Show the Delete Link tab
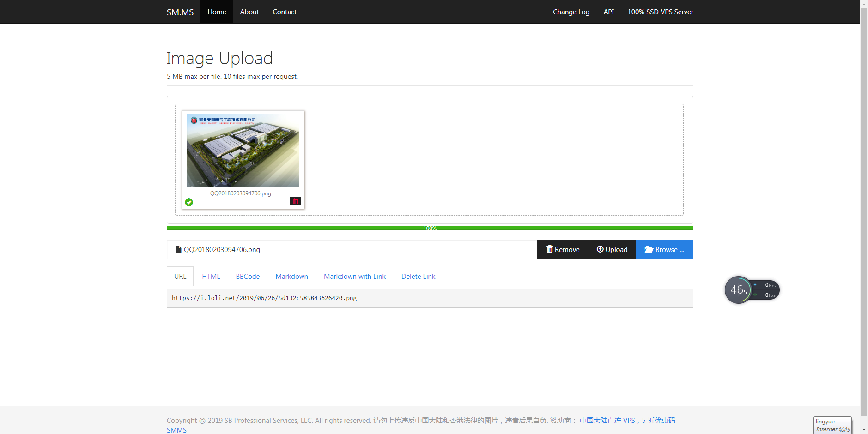 [418, 277]
